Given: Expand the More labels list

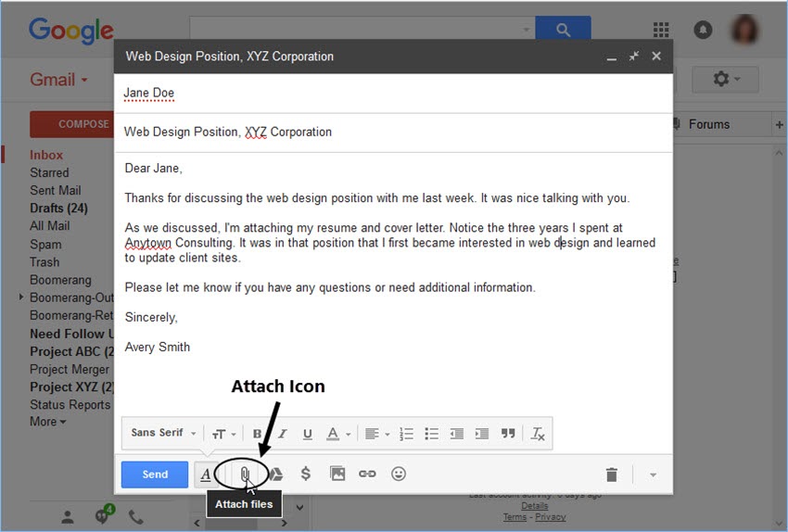Looking at the screenshot, I should pyautogui.click(x=47, y=422).
